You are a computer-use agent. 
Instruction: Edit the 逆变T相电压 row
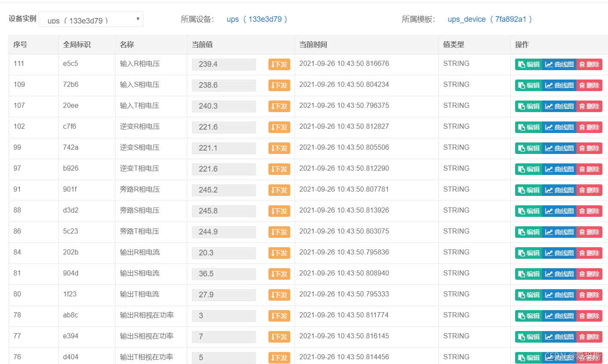click(x=529, y=169)
